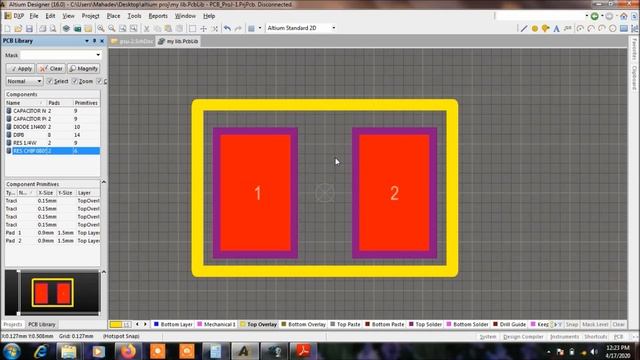Toggle the Zoom checkbox
This screenshot has width=640, height=360.
tap(75, 81)
